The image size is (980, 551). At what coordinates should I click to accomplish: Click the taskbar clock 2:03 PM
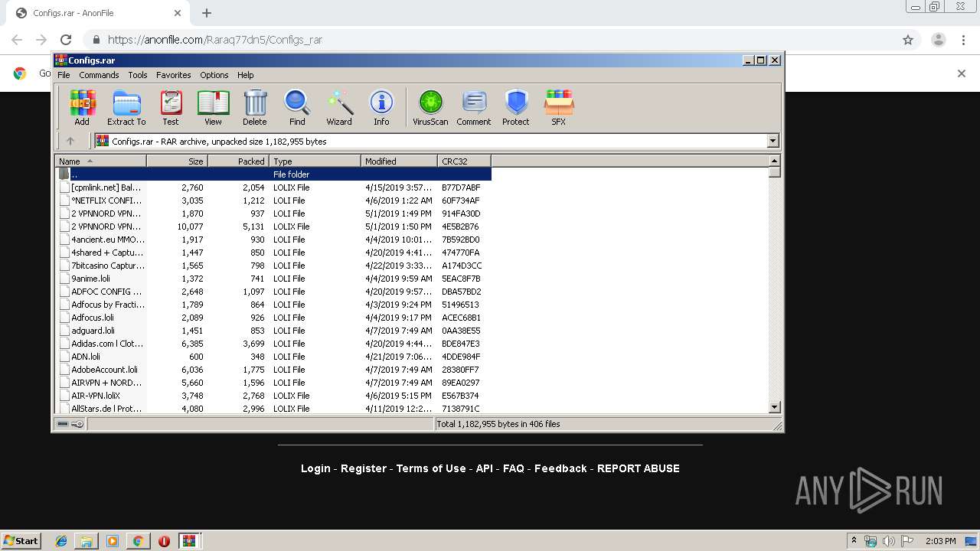(940, 541)
